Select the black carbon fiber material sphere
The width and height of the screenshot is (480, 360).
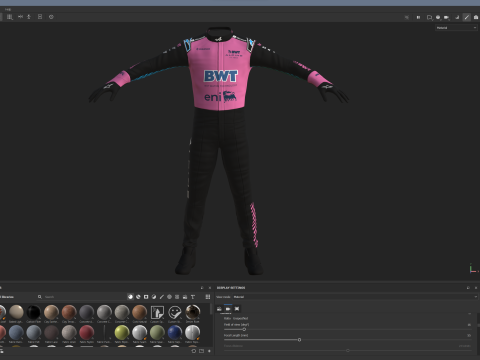point(33,312)
